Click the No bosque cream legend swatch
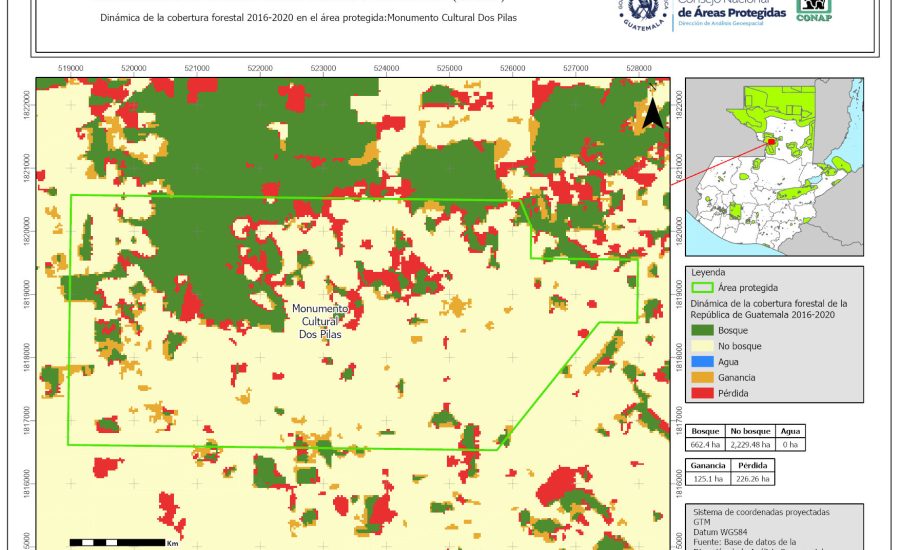Viewport: 900px width, 550px height. click(x=702, y=346)
